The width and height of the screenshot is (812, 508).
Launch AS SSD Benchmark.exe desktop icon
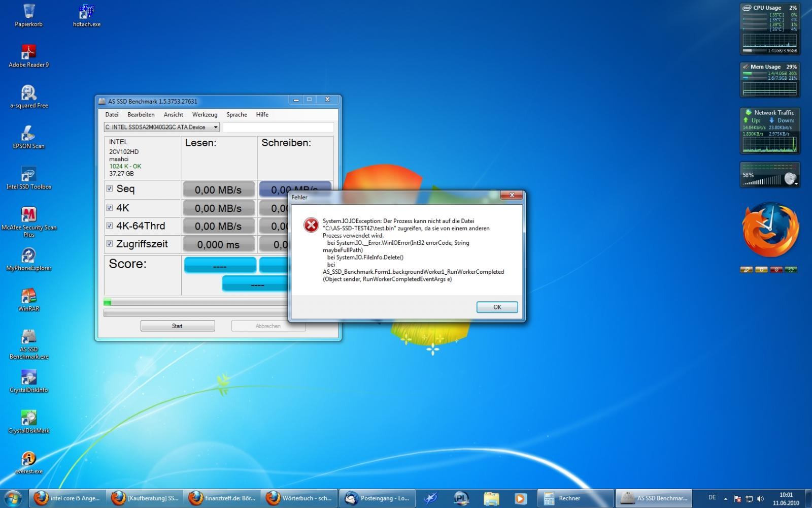[x=29, y=344]
